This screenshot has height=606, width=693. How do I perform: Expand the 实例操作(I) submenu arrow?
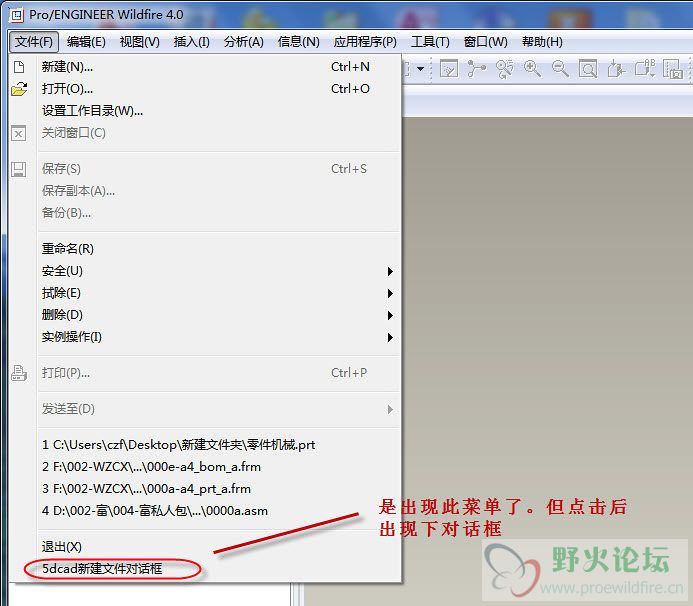click(x=390, y=338)
